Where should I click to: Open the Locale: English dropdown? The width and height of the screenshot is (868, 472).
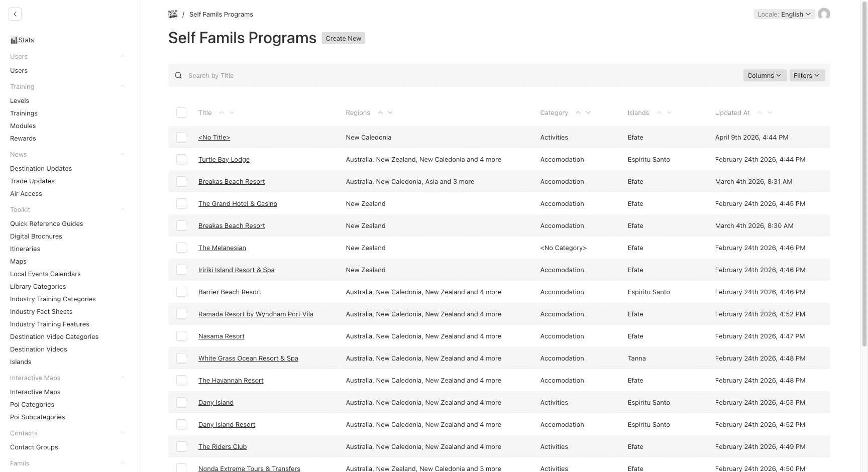[x=784, y=14]
